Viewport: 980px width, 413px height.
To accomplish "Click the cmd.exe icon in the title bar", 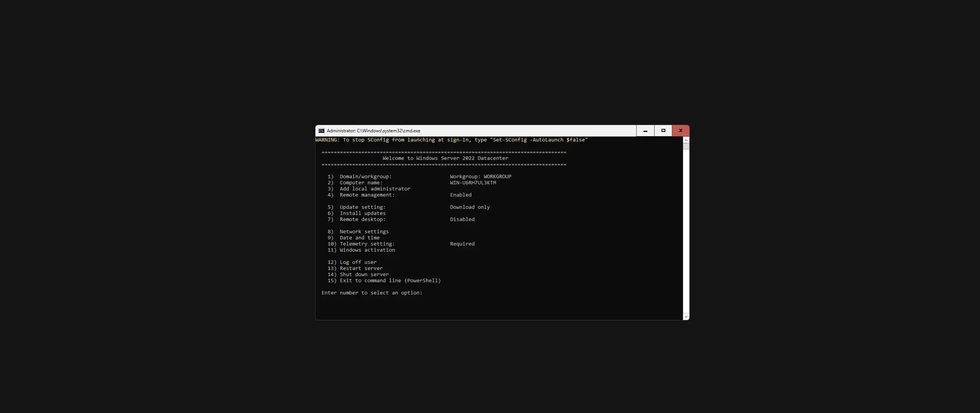I will [x=321, y=130].
